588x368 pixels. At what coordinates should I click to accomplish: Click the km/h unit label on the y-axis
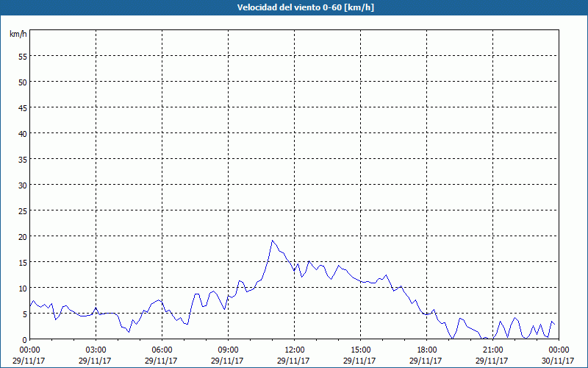click(x=18, y=34)
